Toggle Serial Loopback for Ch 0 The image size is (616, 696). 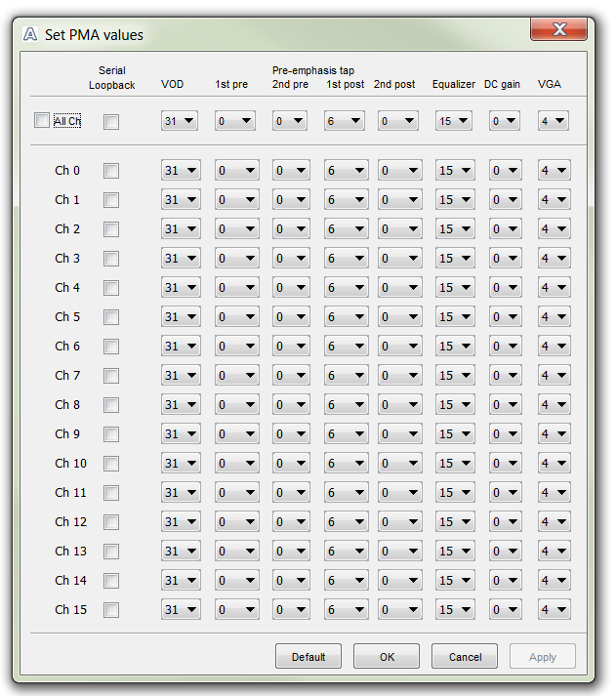[x=111, y=171]
